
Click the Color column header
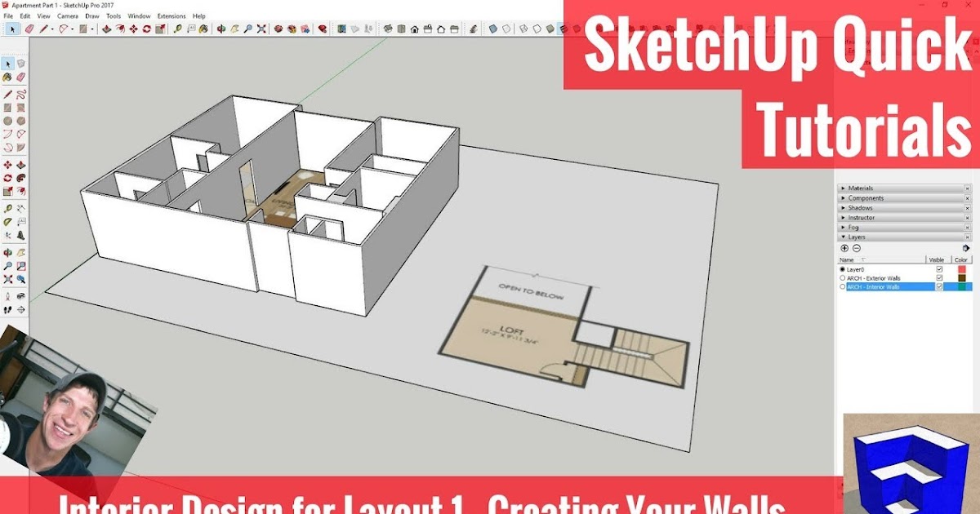pos(961,259)
